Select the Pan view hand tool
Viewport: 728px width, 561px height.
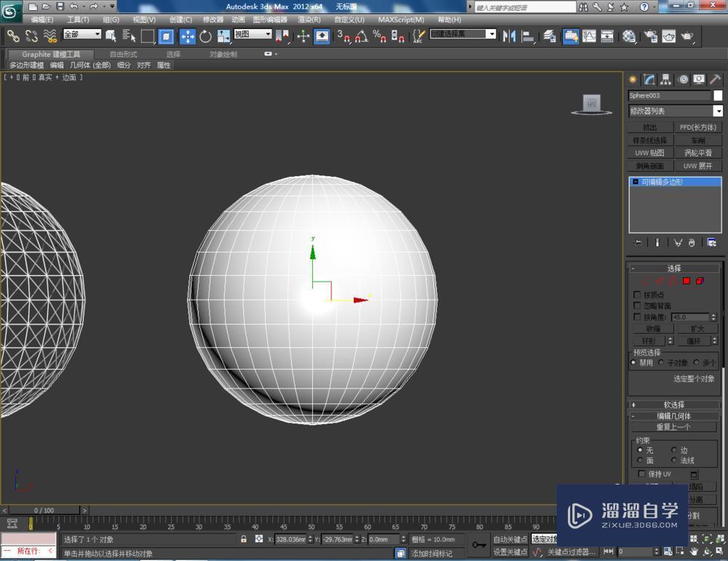pos(694,552)
